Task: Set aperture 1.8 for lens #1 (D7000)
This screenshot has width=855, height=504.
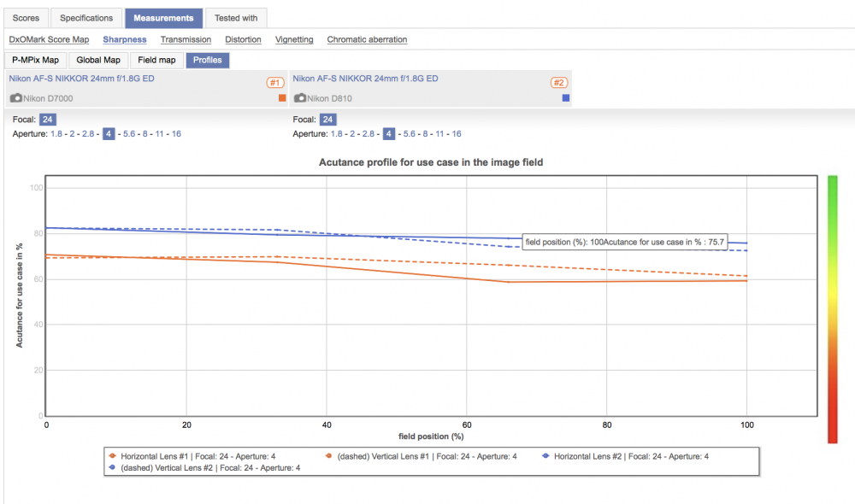Action: pos(56,133)
